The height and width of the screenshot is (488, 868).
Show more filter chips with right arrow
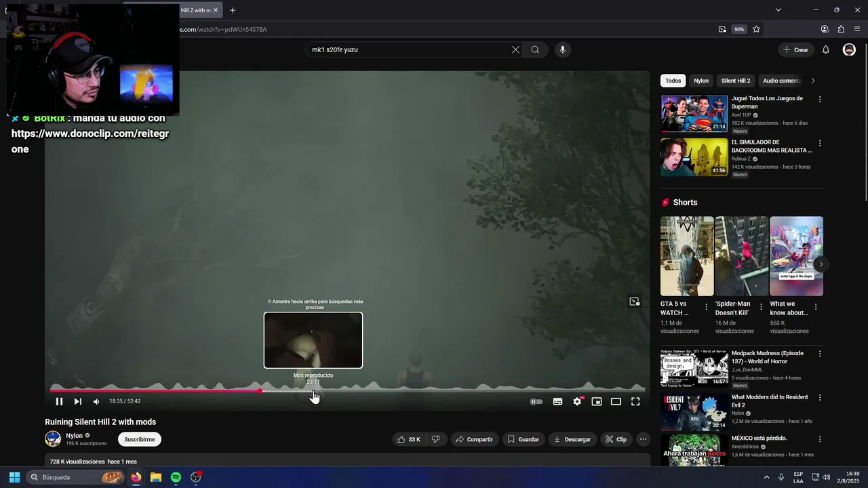click(813, 81)
